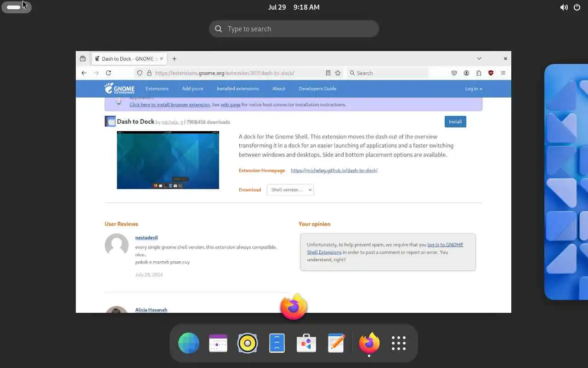Image resolution: width=588 pixels, height=368 pixels.
Task: Click the Show Apps grid icon
Action: pos(399,343)
